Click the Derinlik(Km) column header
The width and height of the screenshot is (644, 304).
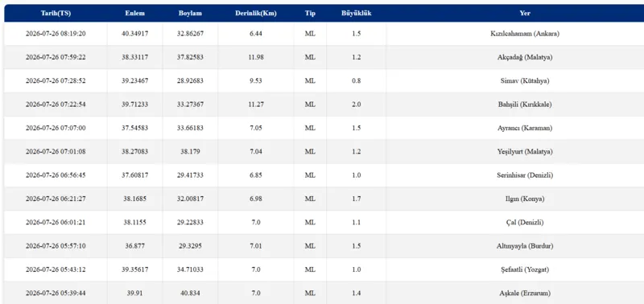pos(256,13)
